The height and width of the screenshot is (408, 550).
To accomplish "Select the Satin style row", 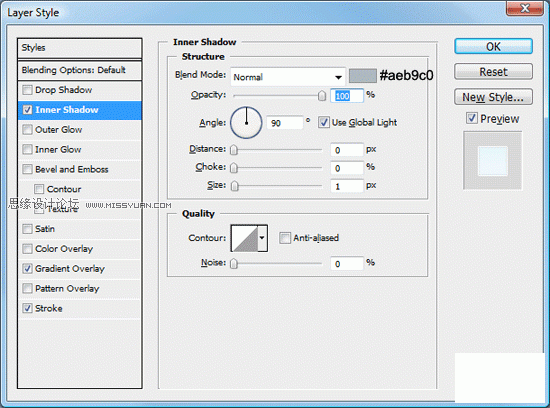I will tap(80, 229).
